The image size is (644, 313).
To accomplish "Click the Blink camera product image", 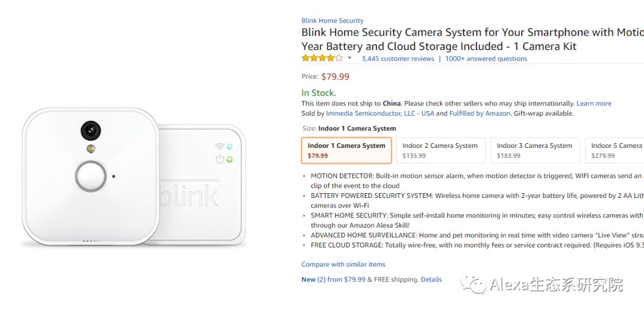I will 91,176.
